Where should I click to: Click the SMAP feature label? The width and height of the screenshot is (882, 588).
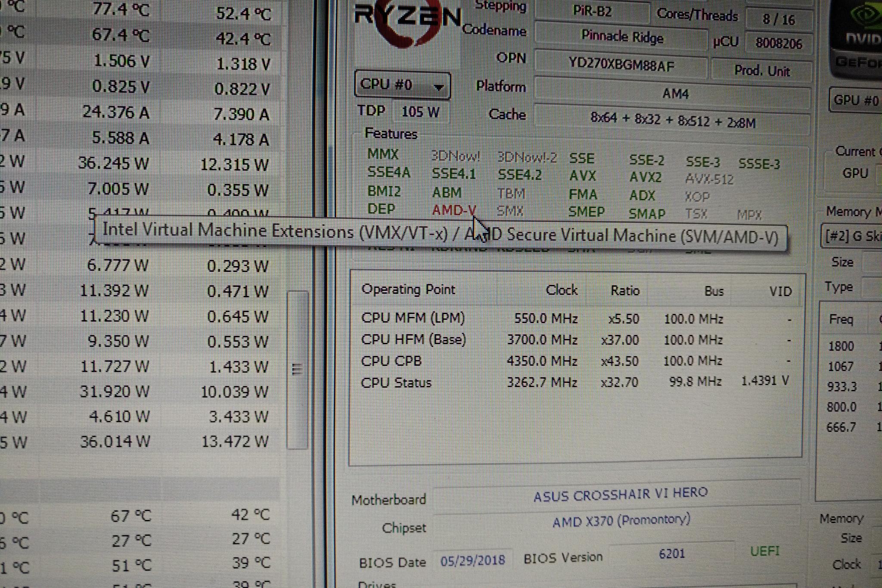(647, 214)
